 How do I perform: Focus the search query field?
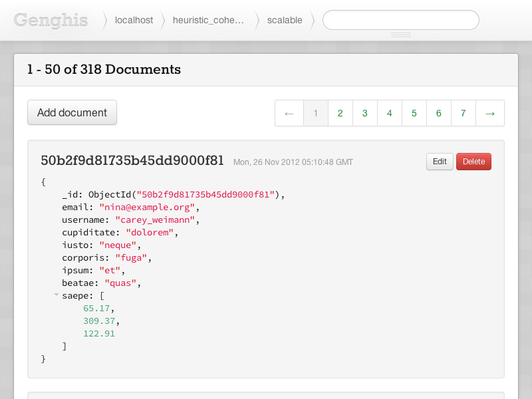(x=401, y=20)
